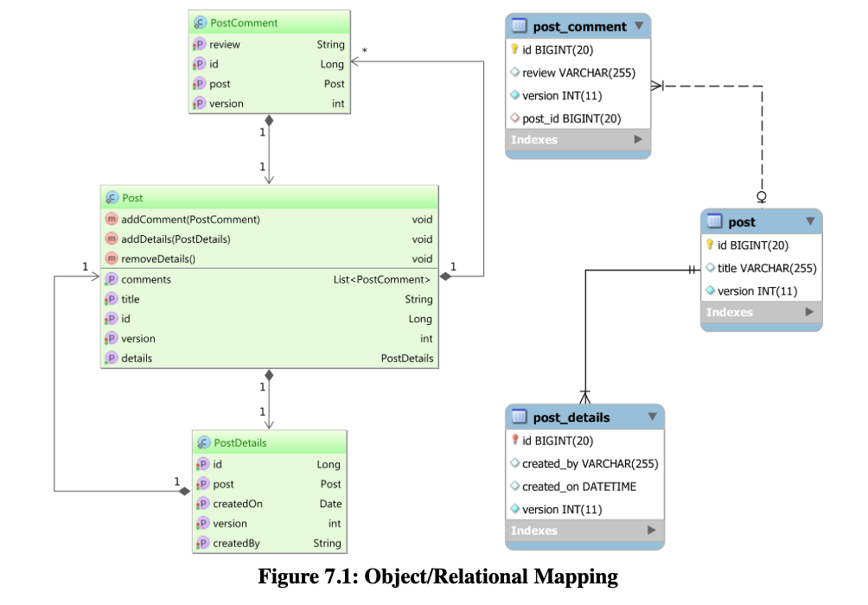Click the yellow key icon of post id
This screenshot has height=605, width=868.
point(710,245)
